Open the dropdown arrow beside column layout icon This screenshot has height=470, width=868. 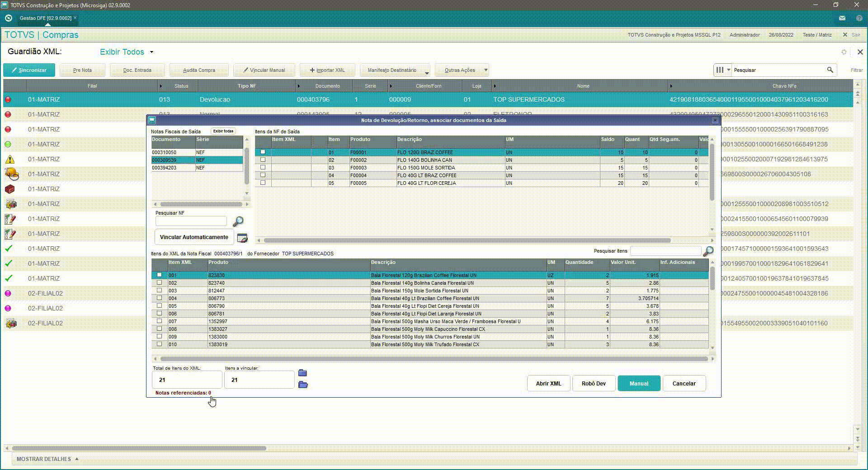point(728,70)
